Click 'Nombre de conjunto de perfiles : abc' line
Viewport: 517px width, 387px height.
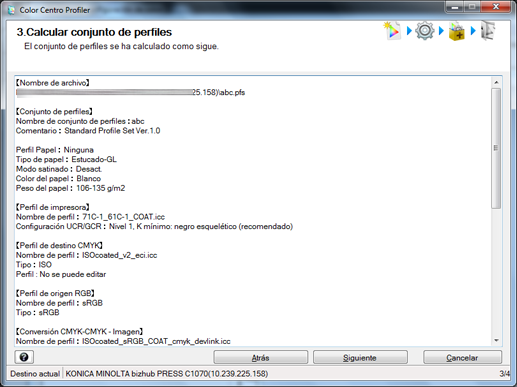pos(80,121)
